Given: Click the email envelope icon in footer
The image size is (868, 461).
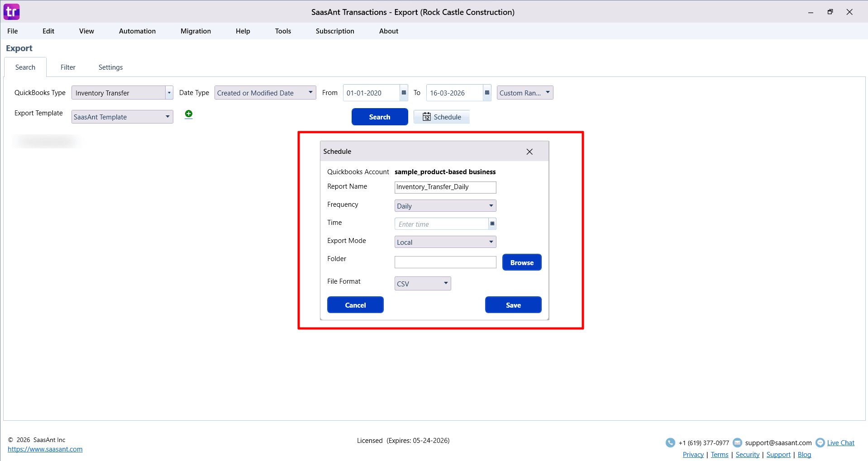Looking at the screenshot, I should click(x=737, y=442).
